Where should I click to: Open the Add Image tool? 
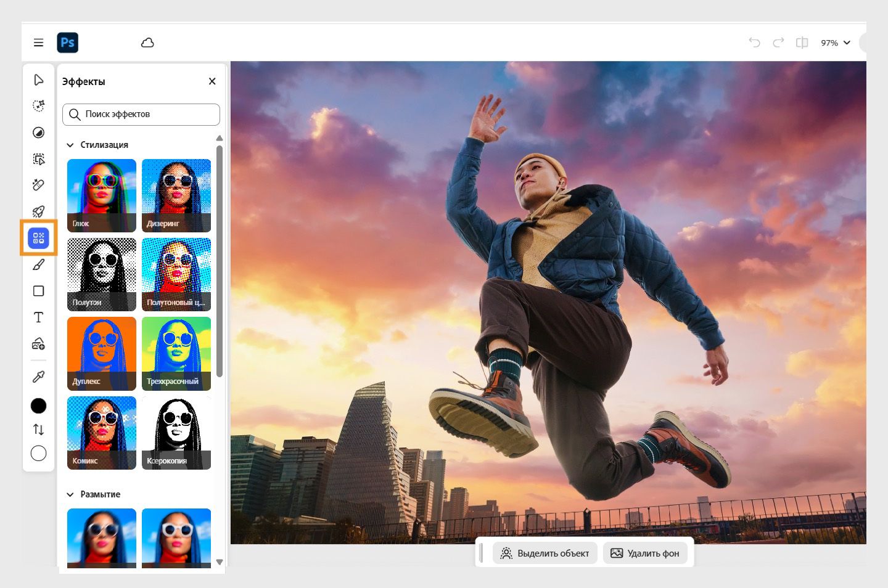[38, 343]
